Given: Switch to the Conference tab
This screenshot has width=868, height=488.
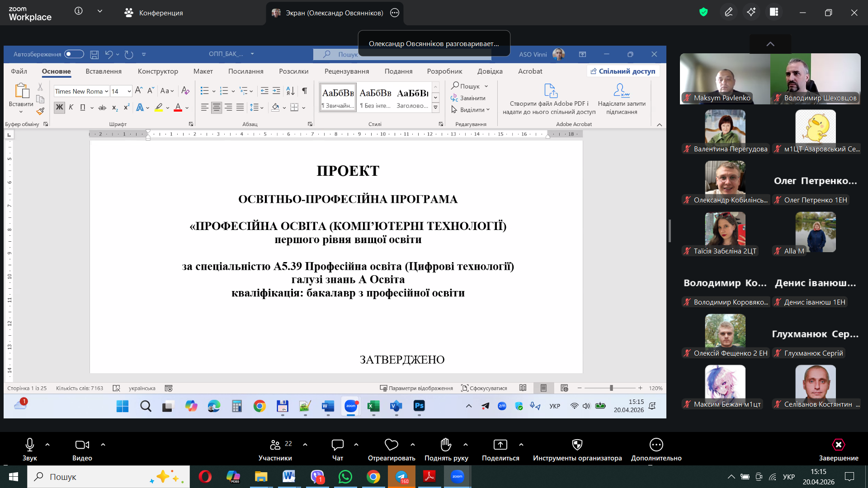Looking at the screenshot, I should tap(154, 13).
